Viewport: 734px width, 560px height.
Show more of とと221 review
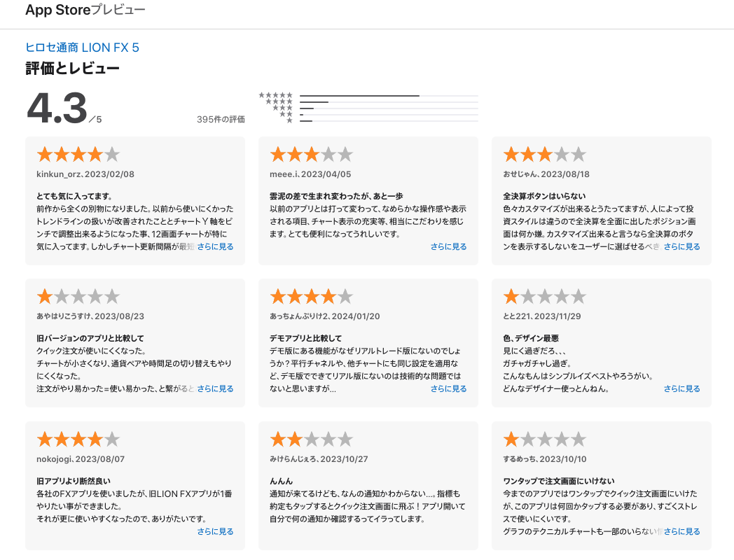681,388
